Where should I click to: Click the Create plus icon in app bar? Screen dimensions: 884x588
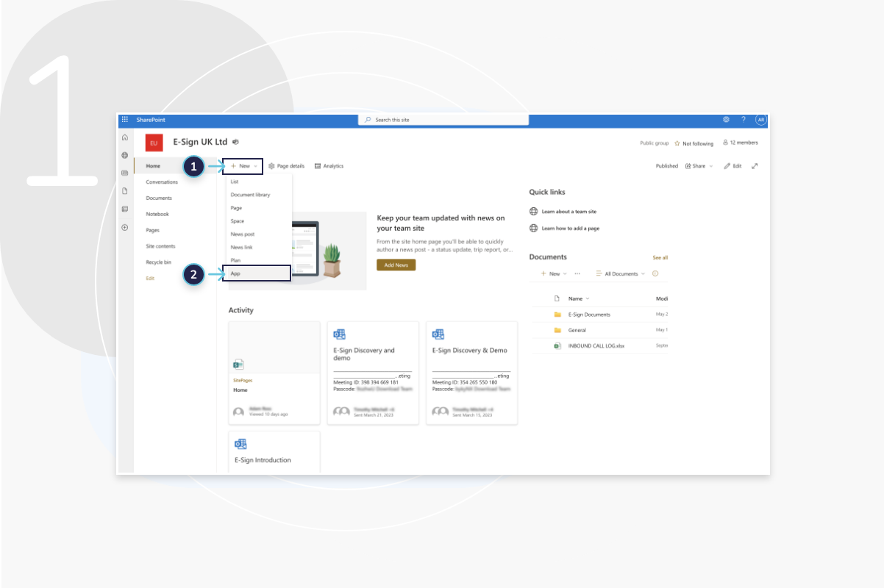(125, 228)
